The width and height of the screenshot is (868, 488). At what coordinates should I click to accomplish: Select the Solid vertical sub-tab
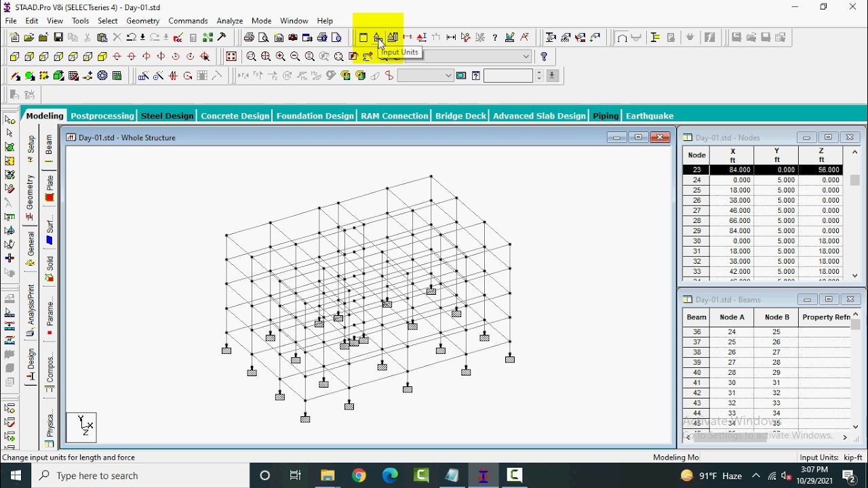point(50,268)
